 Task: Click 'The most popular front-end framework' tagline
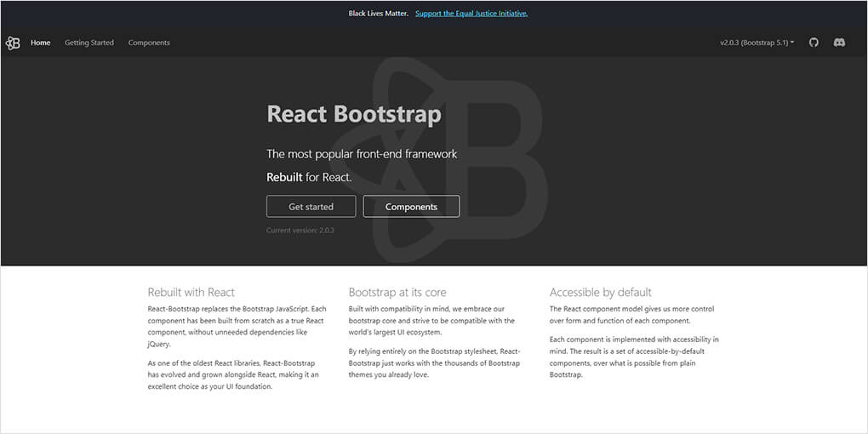pyautogui.click(x=362, y=154)
